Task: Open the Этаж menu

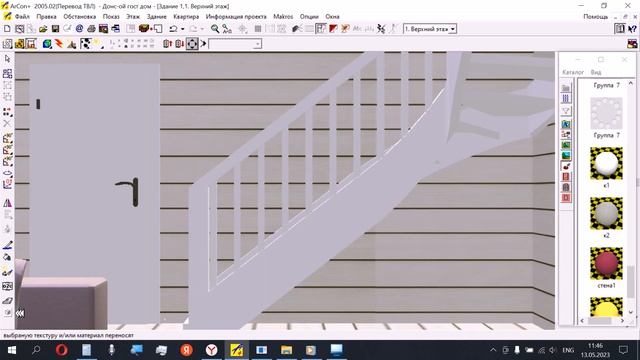Action: tap(133, 16)
